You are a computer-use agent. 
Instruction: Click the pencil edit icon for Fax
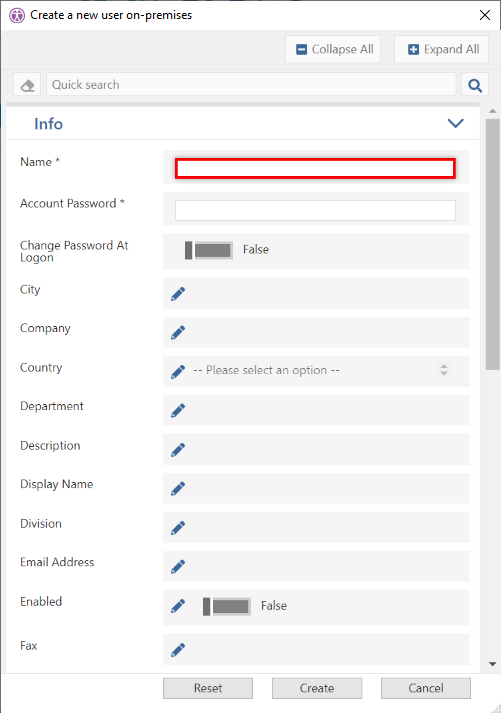178,650
